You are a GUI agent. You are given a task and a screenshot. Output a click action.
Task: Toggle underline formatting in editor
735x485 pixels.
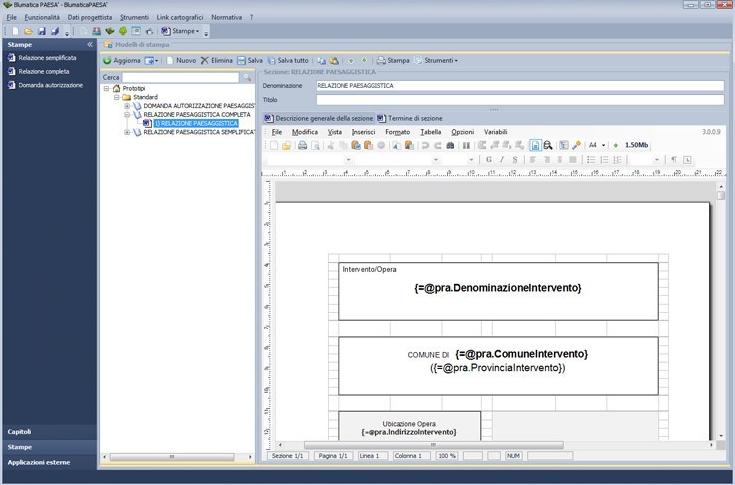pos(515,160)
